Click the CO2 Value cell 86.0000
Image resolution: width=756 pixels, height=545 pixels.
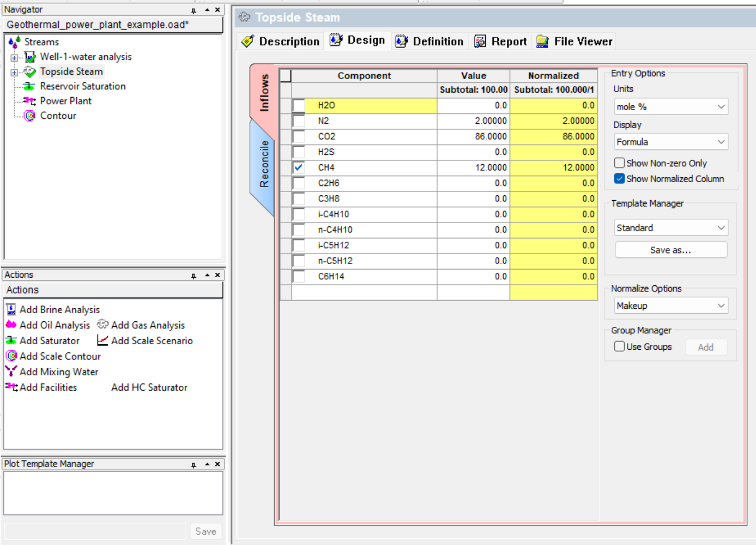[x=474, y=136]
